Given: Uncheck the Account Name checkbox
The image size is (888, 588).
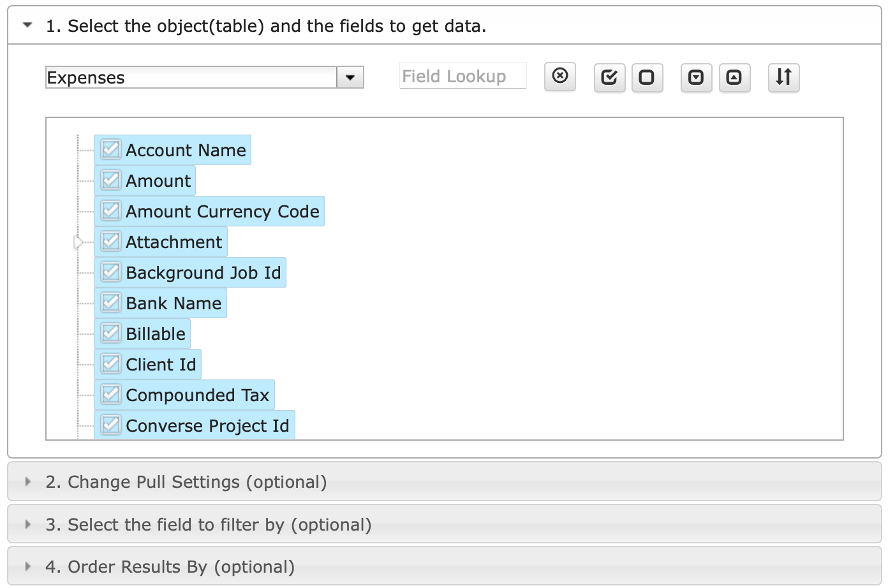Looking at the screenshot, I should click(111, 150).
